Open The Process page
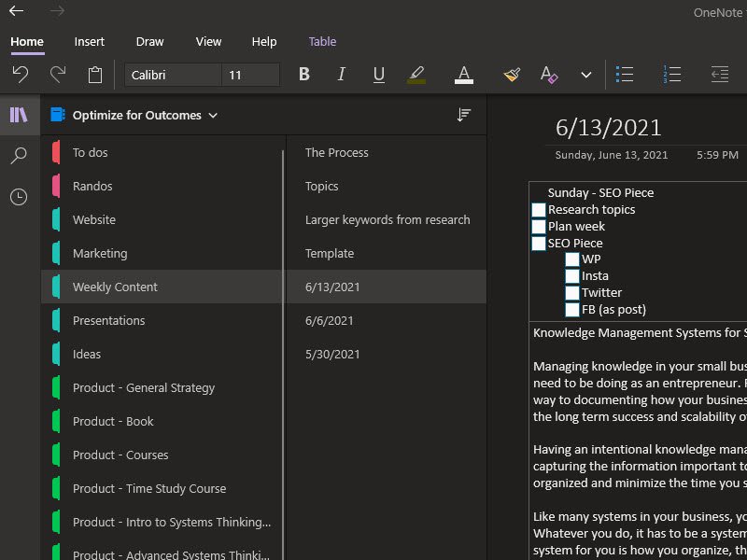747x560 pixels. (x=387, y=152)
